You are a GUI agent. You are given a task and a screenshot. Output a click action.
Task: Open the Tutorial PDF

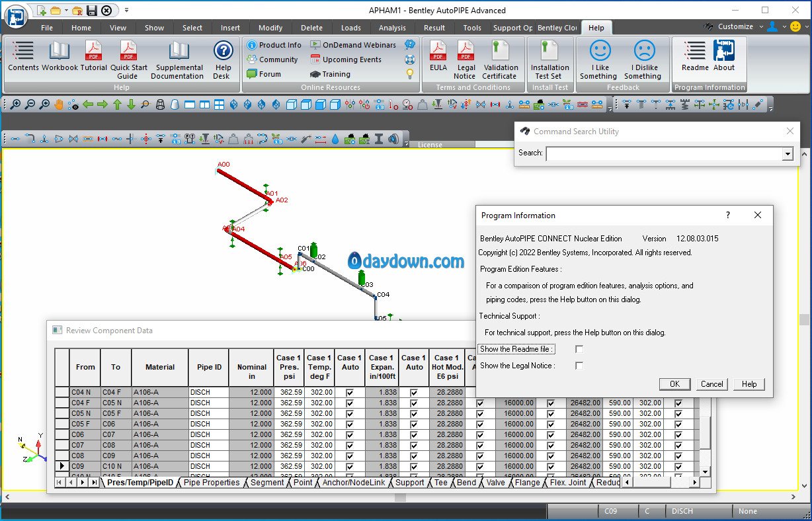pos(93,56)
